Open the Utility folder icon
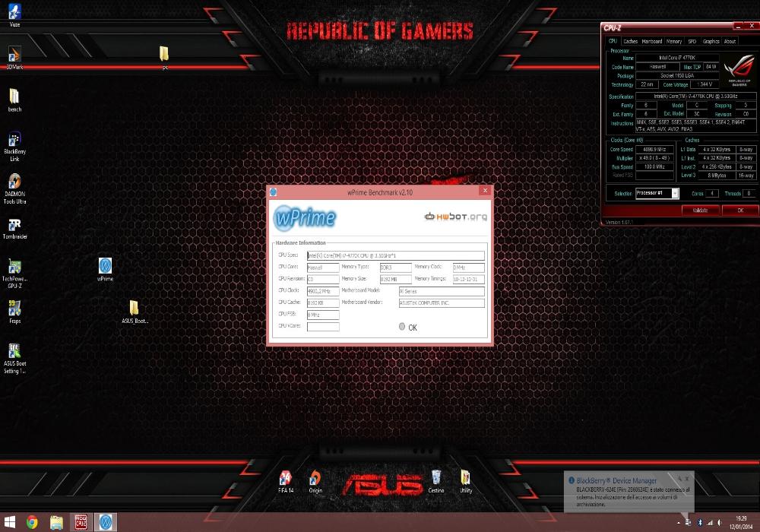This screenshot has height=532, width=760. (465, 482)
